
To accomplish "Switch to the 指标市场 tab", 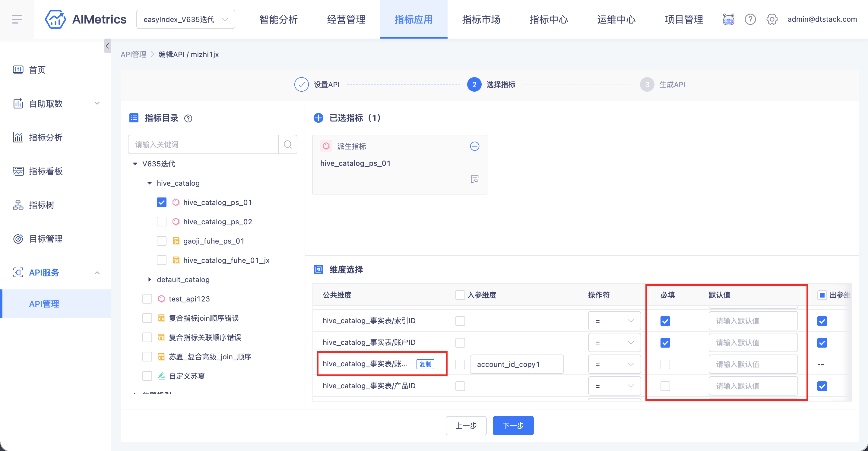I will point(481,19).
